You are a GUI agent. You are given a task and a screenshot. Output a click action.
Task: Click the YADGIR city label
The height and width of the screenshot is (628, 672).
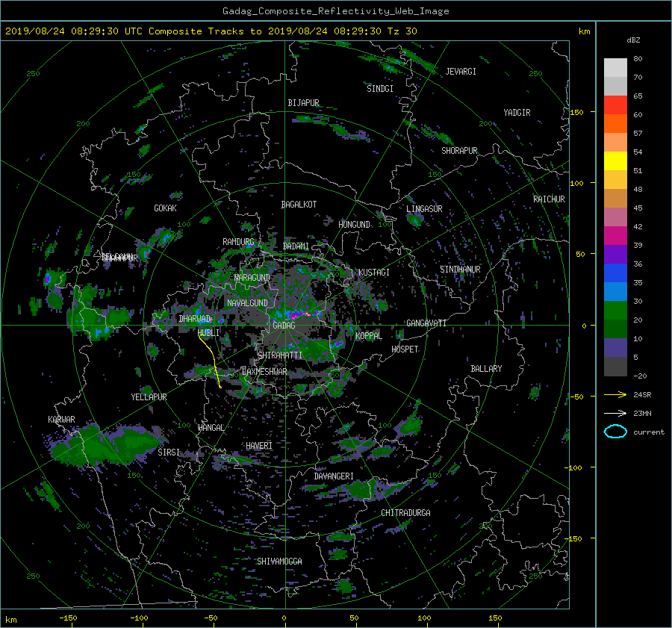pos(517,113)
